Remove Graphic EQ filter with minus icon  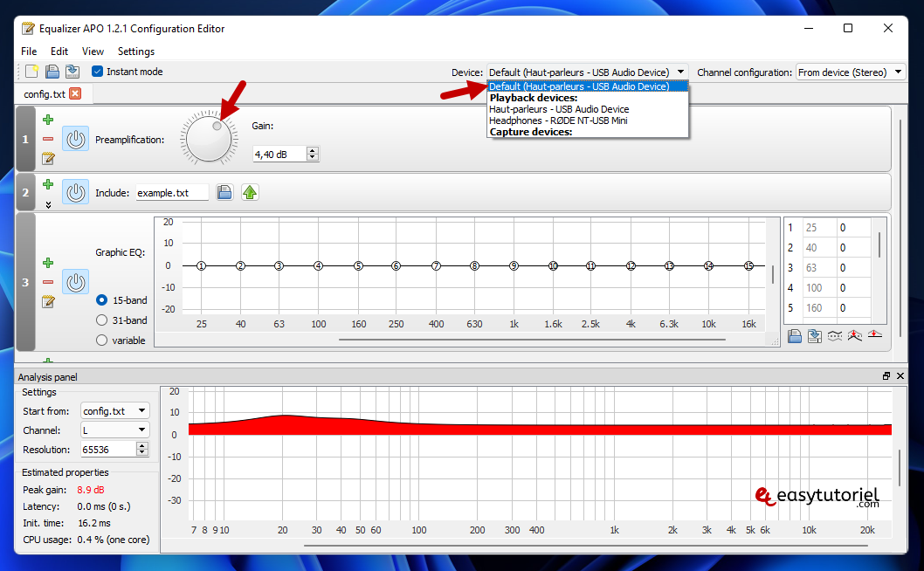(48, 282)
